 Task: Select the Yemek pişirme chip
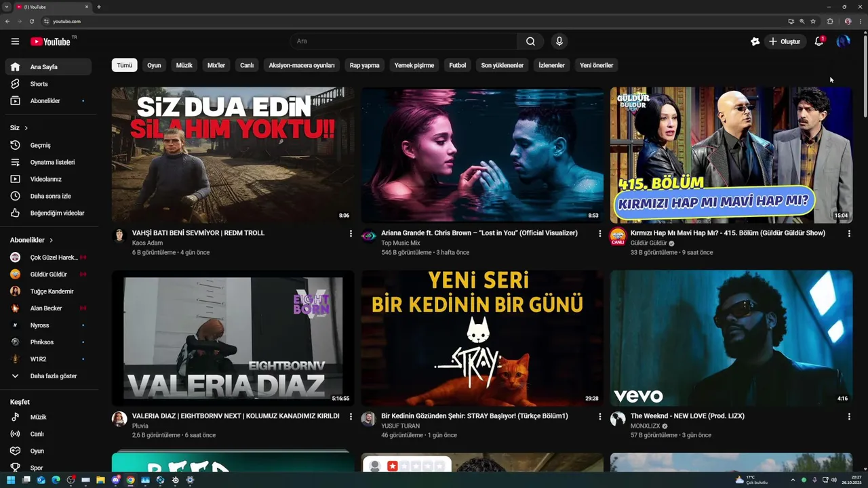pos(414,65)
